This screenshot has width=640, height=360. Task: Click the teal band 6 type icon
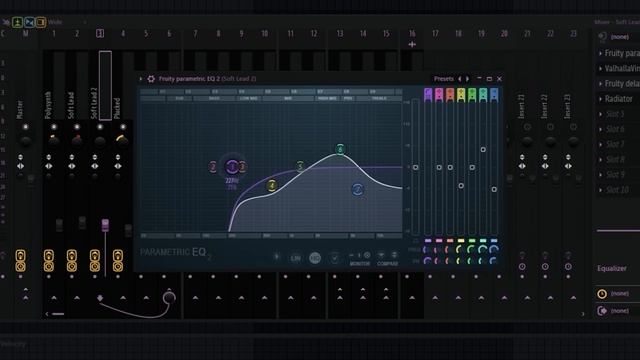tap(483, 94)
